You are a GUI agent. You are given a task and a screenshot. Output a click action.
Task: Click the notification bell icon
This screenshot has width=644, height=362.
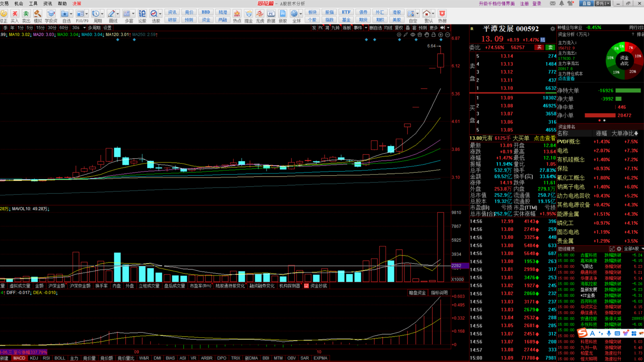click(561, 3)
